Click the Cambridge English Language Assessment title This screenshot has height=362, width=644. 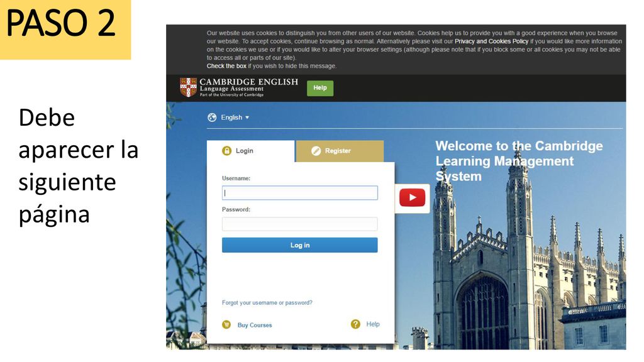point(248,87)
